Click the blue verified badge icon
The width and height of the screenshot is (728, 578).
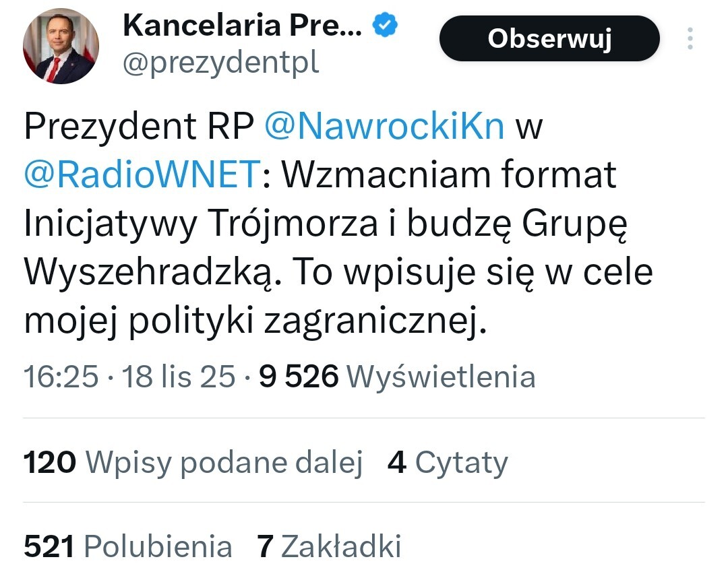[386, 26]
